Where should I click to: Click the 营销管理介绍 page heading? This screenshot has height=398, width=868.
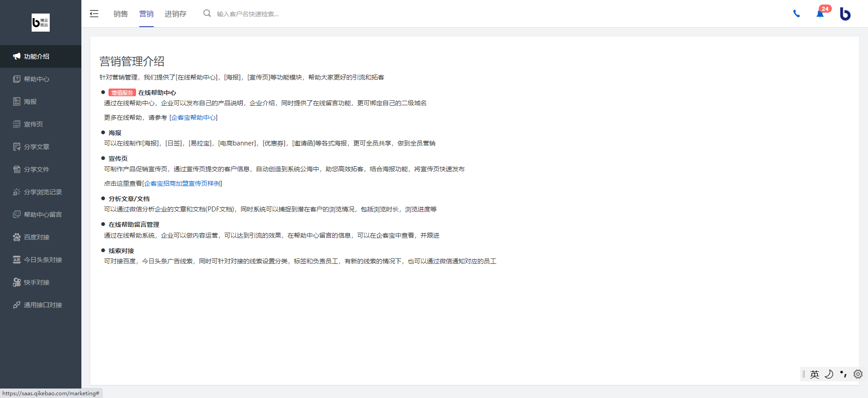coord(132,61)
